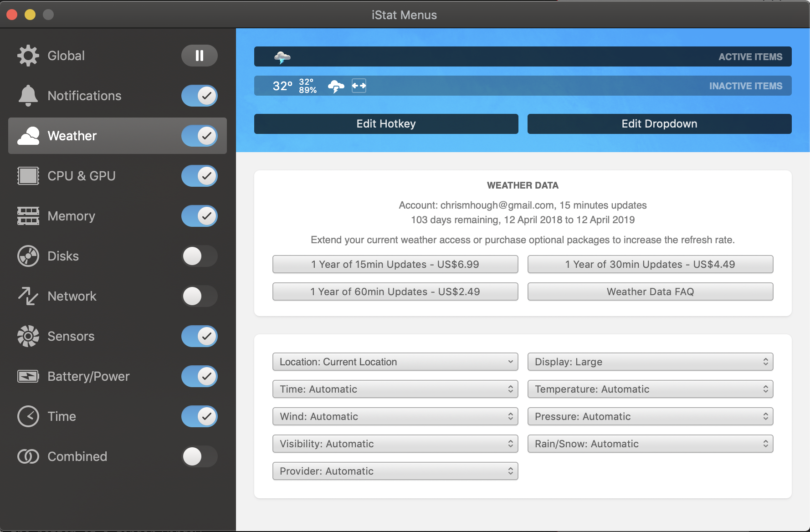This screenshot has width=810, height=532.
Task: Open the Location: Current Location dropdown
Action: [x=395, y=362]
